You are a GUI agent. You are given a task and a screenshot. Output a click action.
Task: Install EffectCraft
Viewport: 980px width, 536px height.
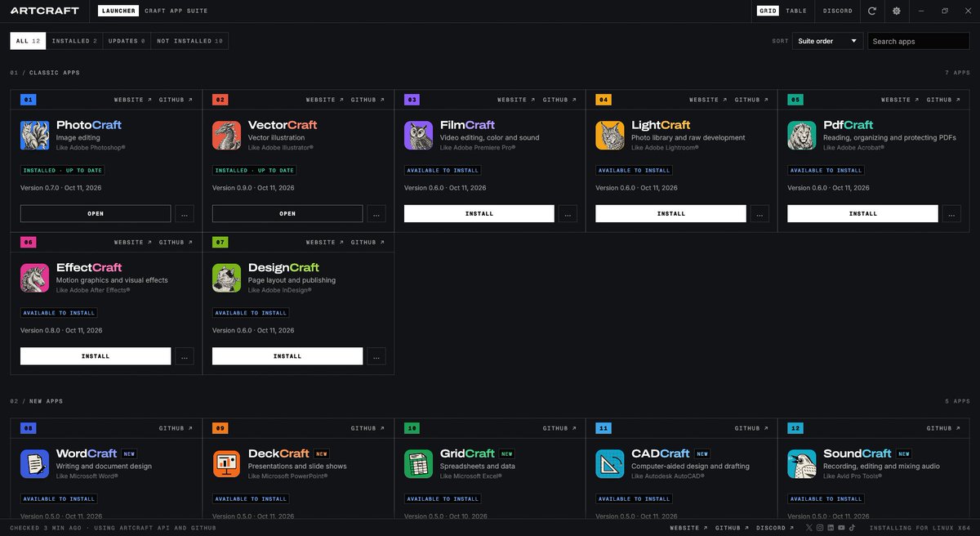96,356
